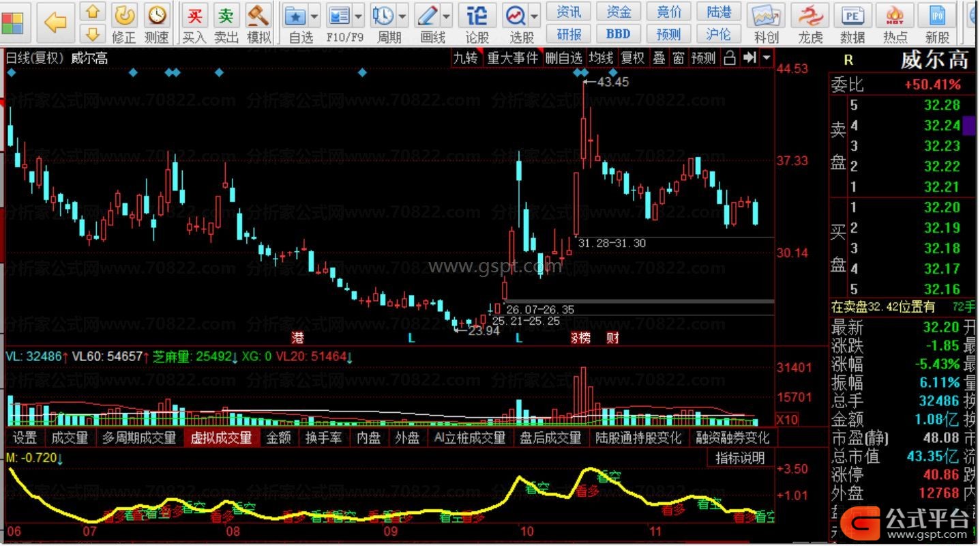
Task: Switch to the 成交量 tab
Action: (70, 437)
